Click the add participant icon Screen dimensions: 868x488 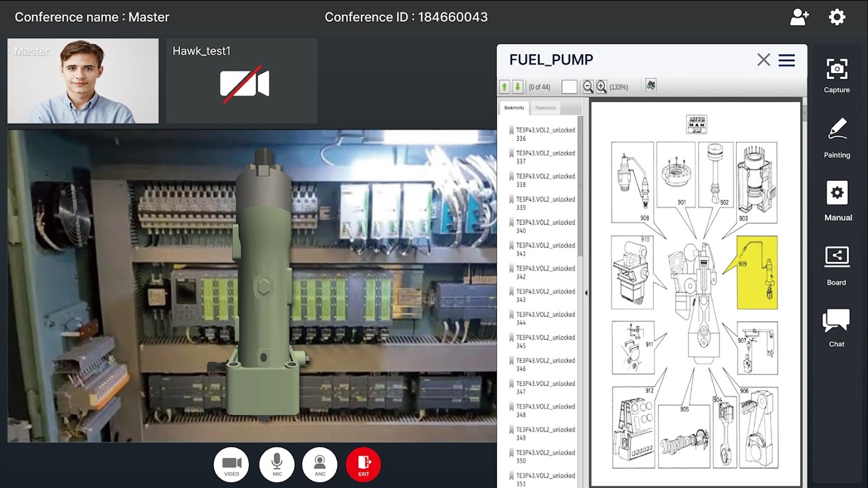pyautogui.click(x=799, y=17)
